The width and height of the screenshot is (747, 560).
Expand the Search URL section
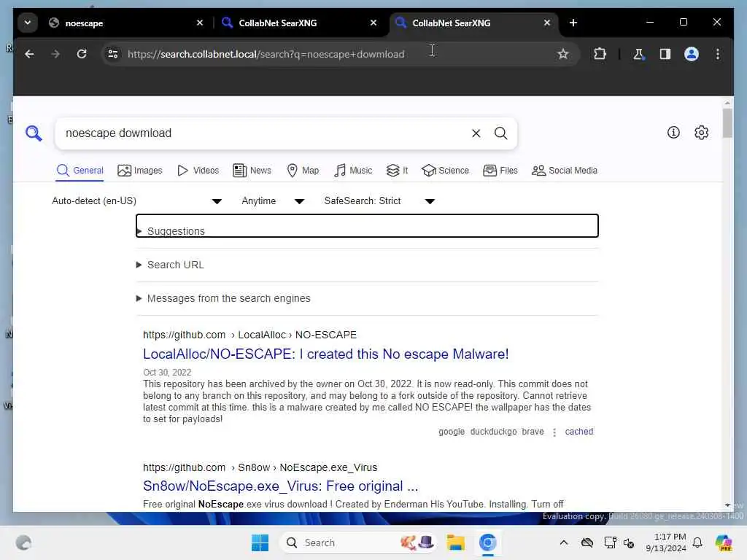(x=367, y=265)
